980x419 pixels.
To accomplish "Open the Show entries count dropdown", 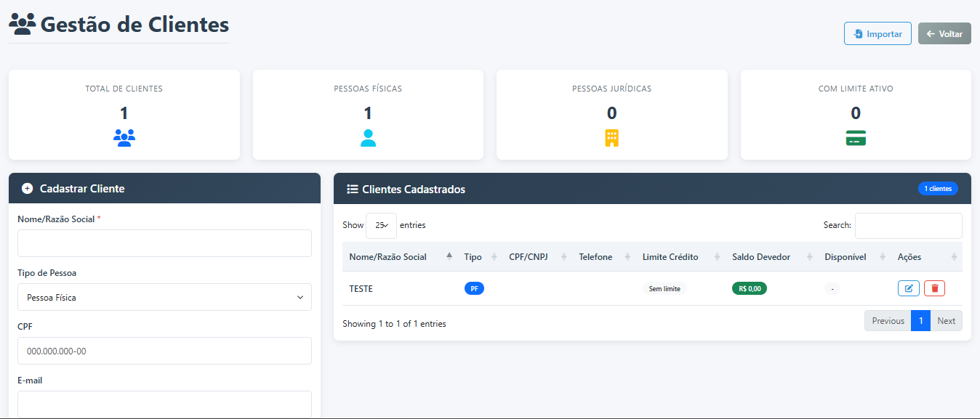I will 381,226.
